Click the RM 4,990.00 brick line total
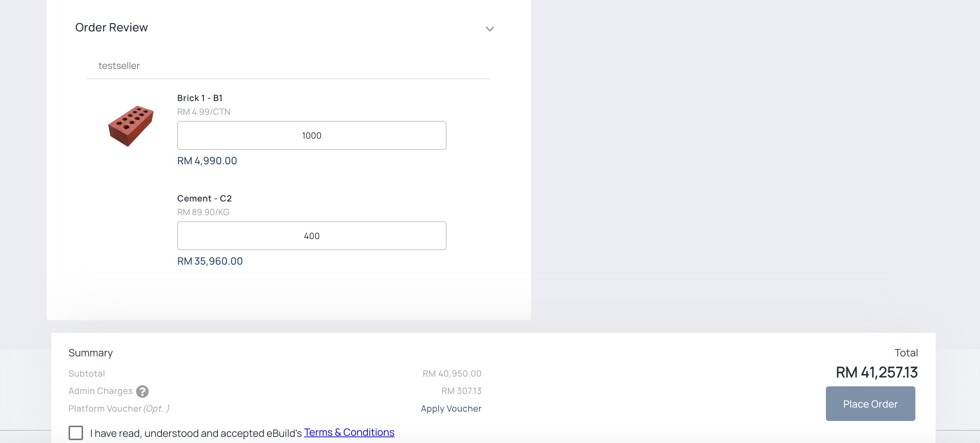 point(207,161)
